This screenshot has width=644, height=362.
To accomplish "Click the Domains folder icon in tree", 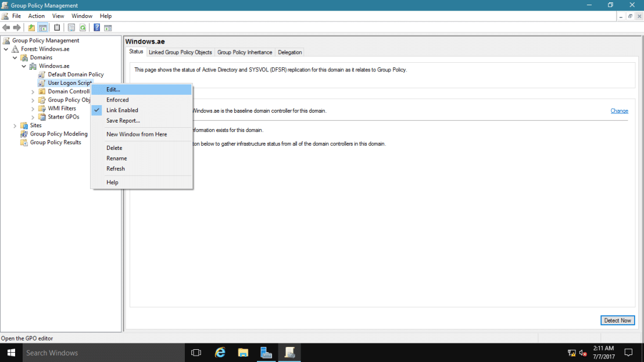I will click(24, 58).
